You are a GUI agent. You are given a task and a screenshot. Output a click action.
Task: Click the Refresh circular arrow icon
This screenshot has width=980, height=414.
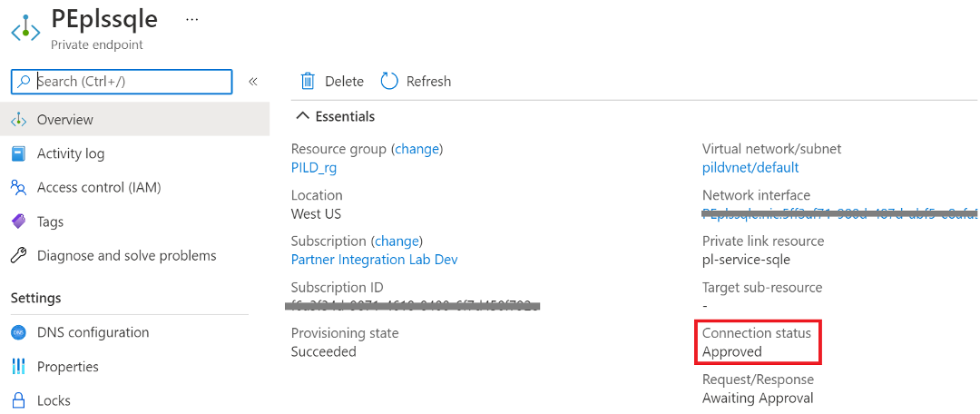(389, 82)
